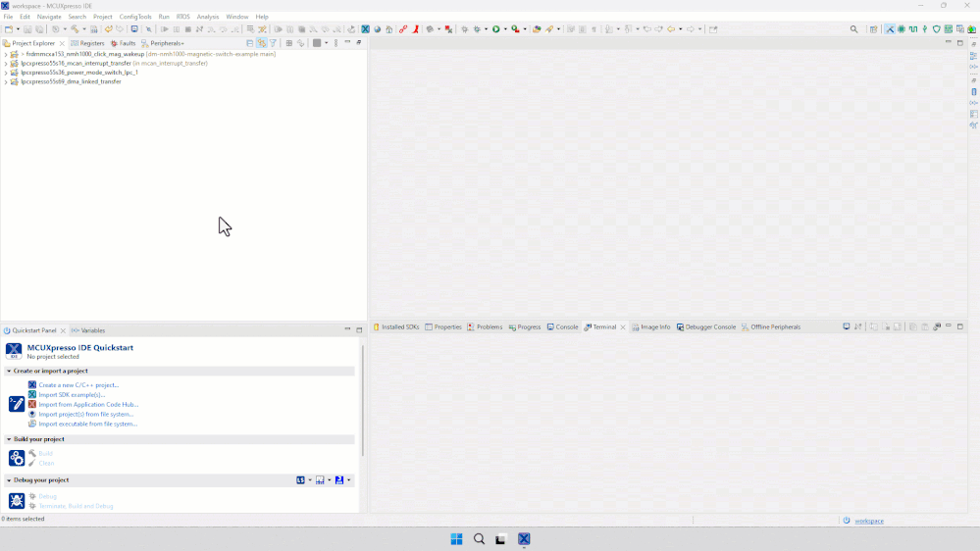Toggle Link with Editor in Project Explorer
This screenshot has height=551, width=980.
tap(261, 43)
